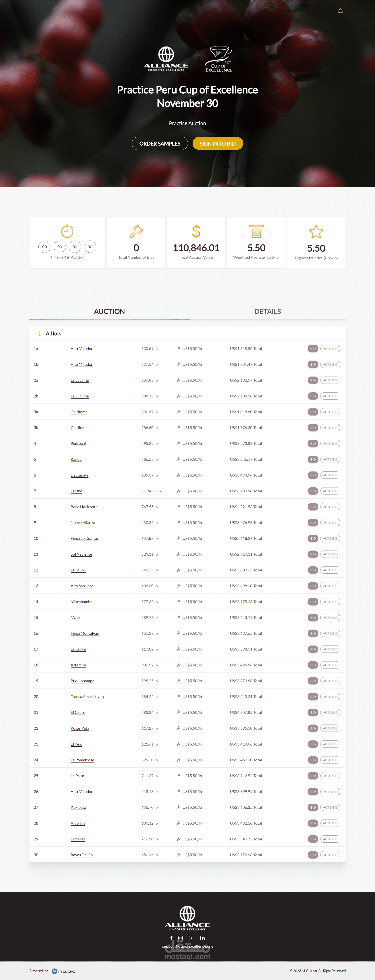Click the All lots grid icon
The image size is (375, 980).
(39, 333)
